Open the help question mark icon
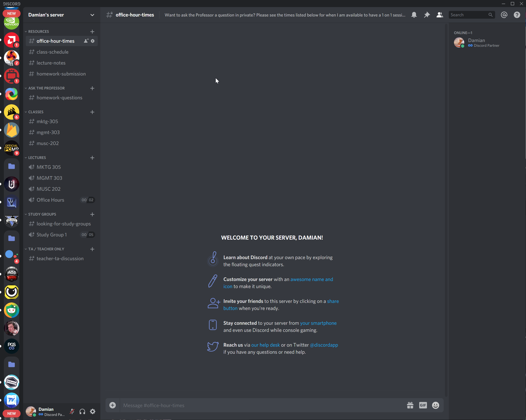Image resolution: width=526 pixels, height=420 pixels. tap(517, 15)
